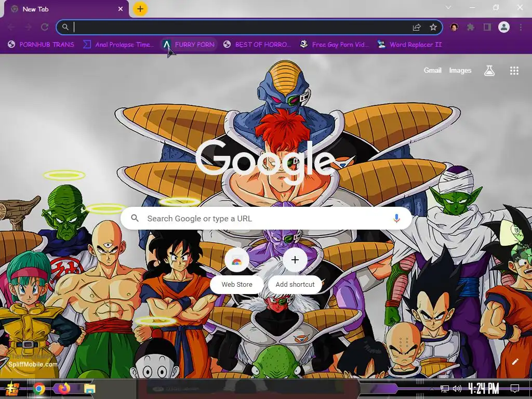This screenshot has width=532, height=399.
Task: Focus the Chrome address bar
Action: click(x=249, y=27)
